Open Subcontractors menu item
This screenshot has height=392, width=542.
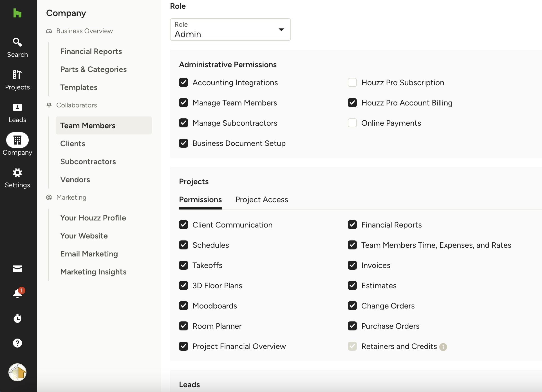88,162
